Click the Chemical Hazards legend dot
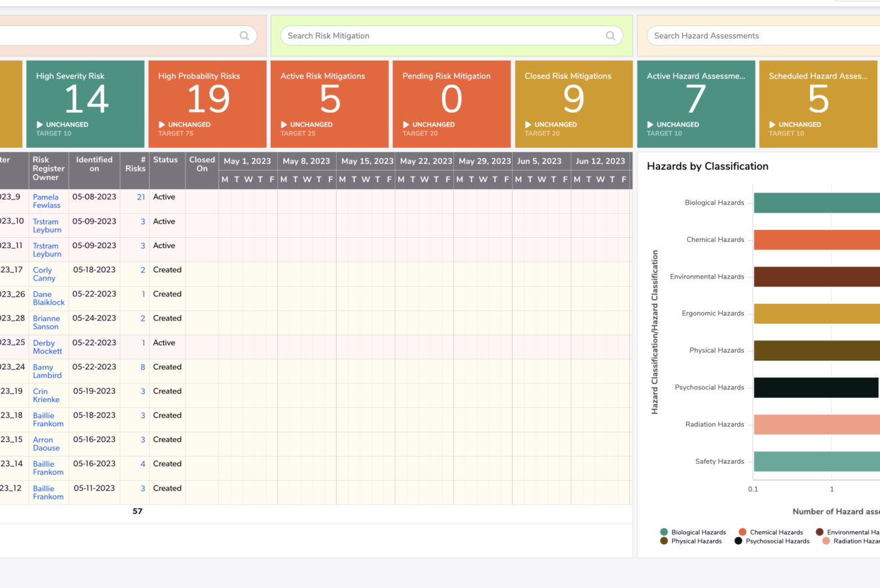Screen dimensions: 880x588 [x=743, y=532]
